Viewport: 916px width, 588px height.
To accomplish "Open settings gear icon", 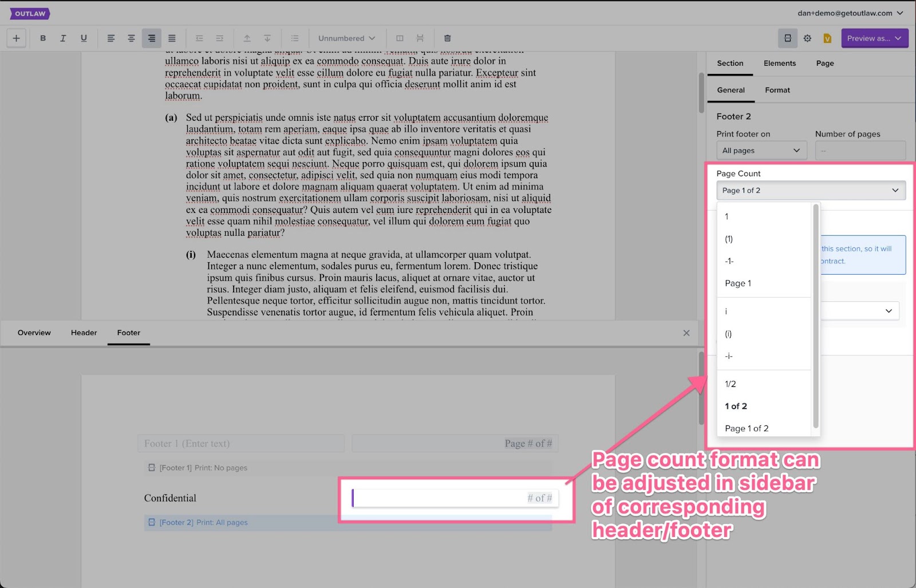I will point(807,38).
